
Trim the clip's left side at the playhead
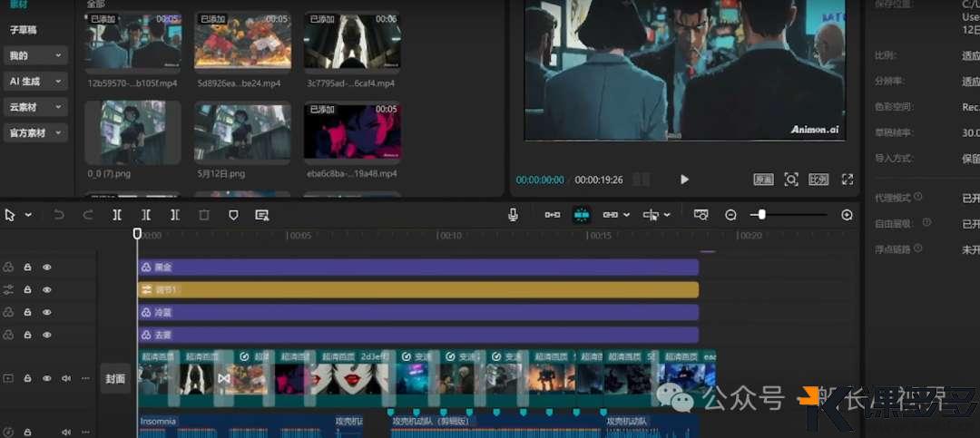tap(145, 215)
